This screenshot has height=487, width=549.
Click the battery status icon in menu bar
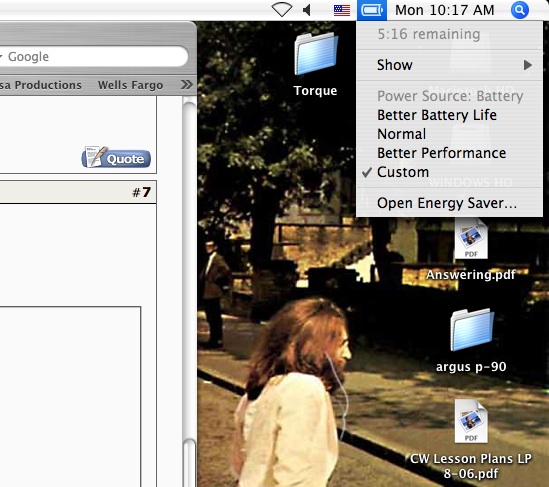click(372, 10)
